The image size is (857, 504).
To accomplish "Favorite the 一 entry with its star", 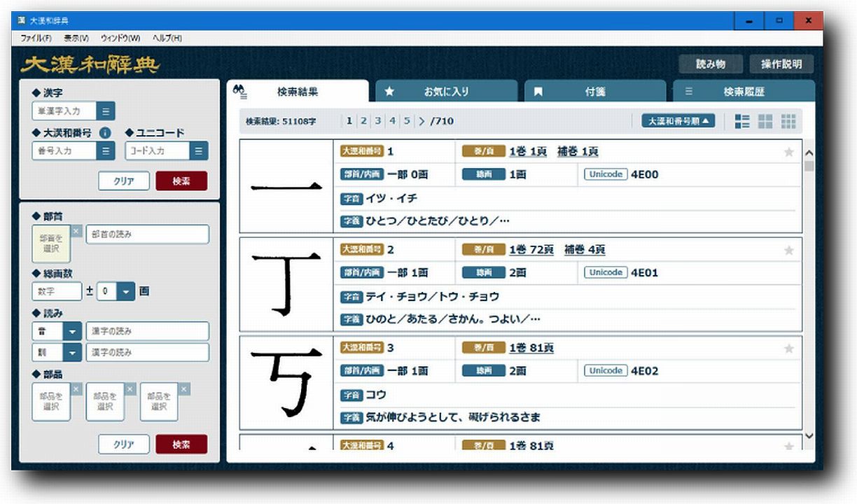I will 789,152.
